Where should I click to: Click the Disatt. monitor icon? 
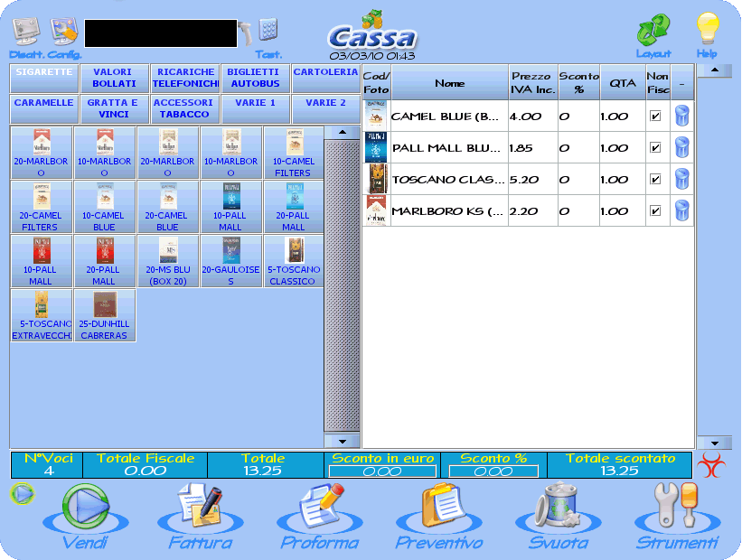tap(25, 33)
